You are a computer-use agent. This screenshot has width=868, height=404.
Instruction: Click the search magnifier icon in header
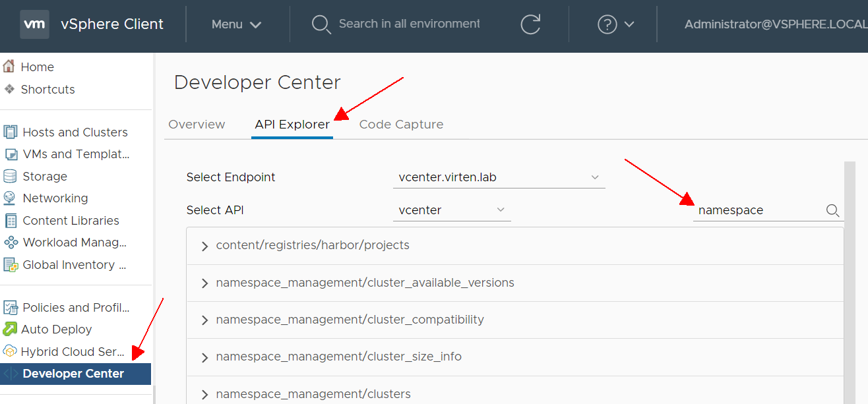(321, 24)
